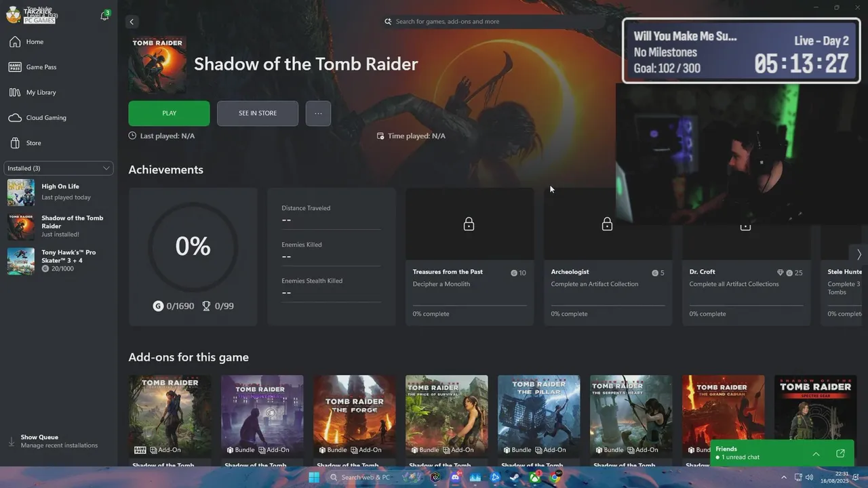Open Discord from the taskbar
This screenshot has width=868, height=488.
coord(455,477)
